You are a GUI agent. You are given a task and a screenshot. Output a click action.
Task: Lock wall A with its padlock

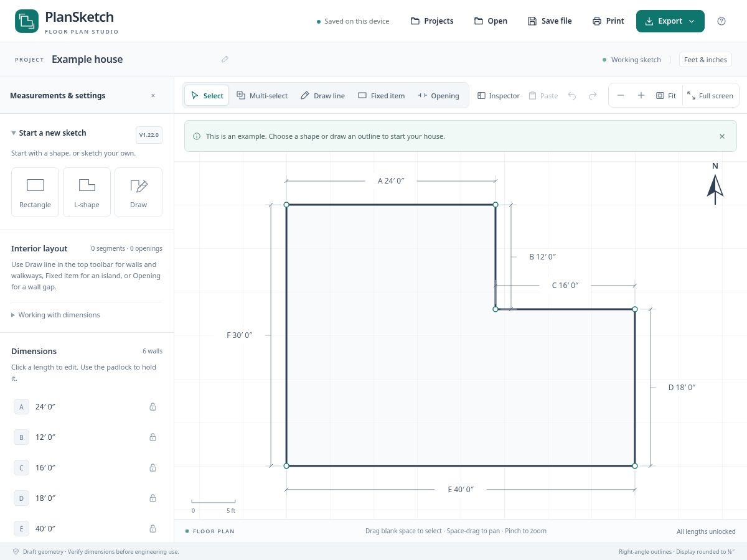(153, 407)
